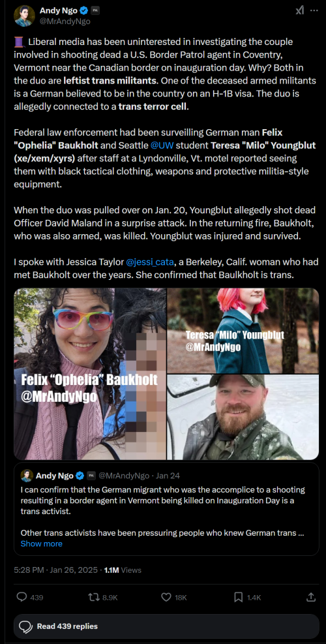
Task: Open the Felix "Ophelia" Baukholt photo
Action: tap(90, 374)
